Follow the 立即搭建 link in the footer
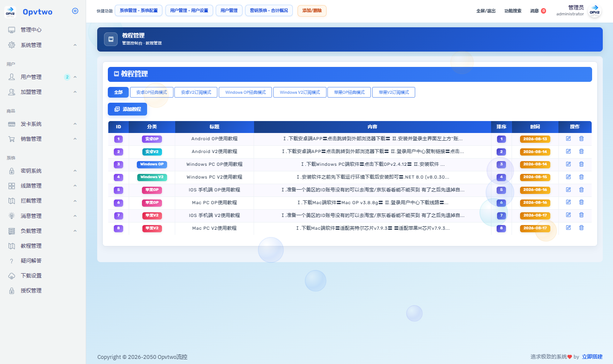Viewport: 613px width, 364px height. tap(592, 357)
